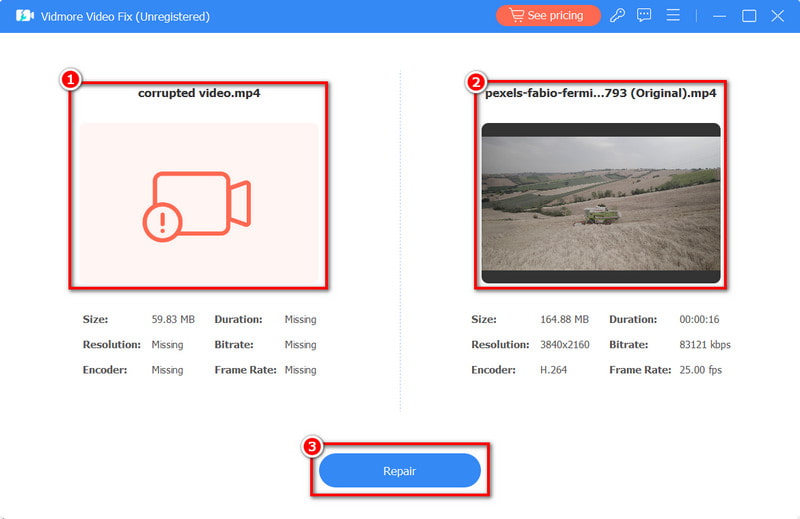Close the Vidmore Video Fix window

click(x=777, y=16)
